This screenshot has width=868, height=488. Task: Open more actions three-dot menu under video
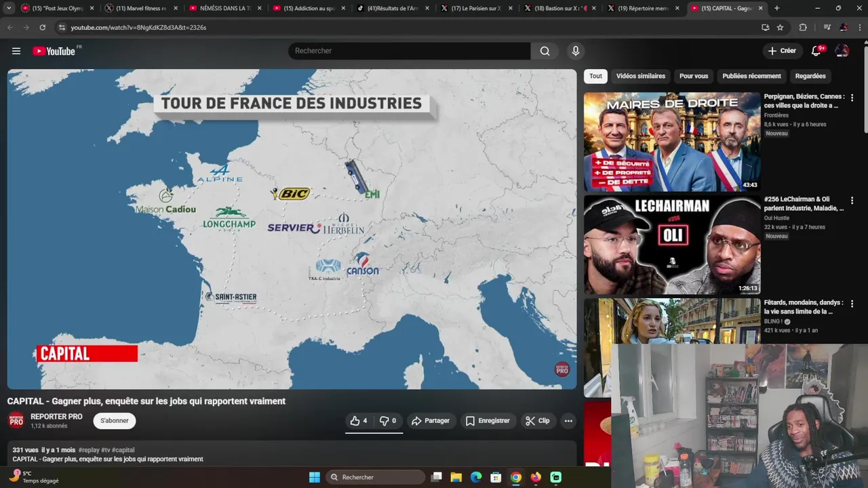568,421
